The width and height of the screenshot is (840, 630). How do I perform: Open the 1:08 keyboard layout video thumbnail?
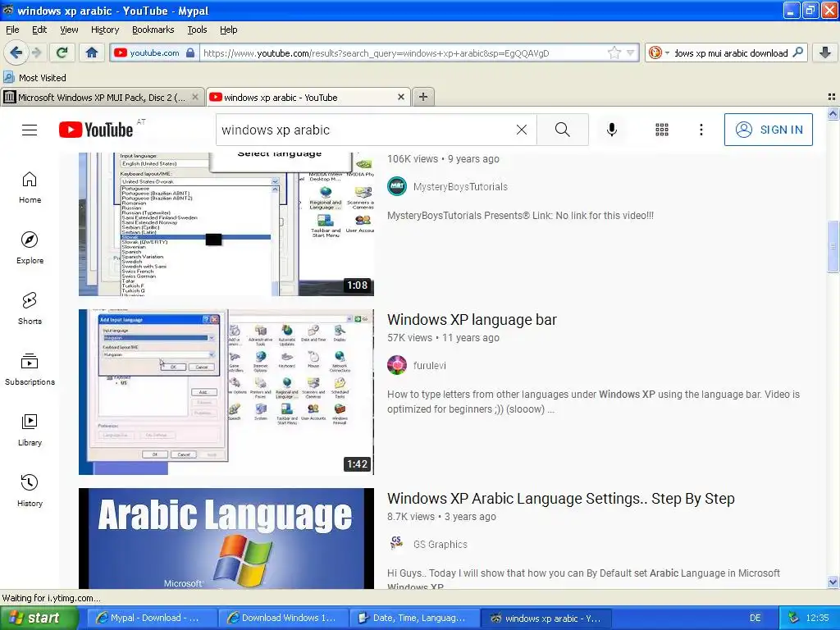tap(226, 224)
